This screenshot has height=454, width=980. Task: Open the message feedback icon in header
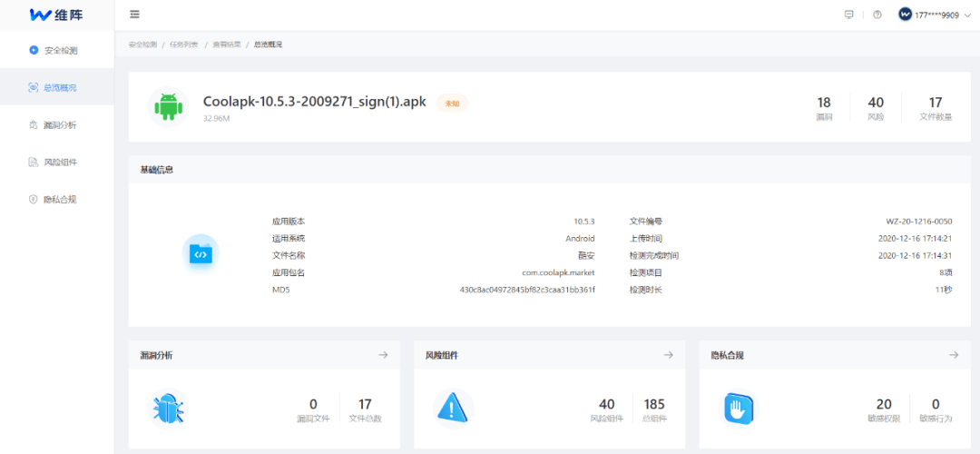tap(848, 15)
